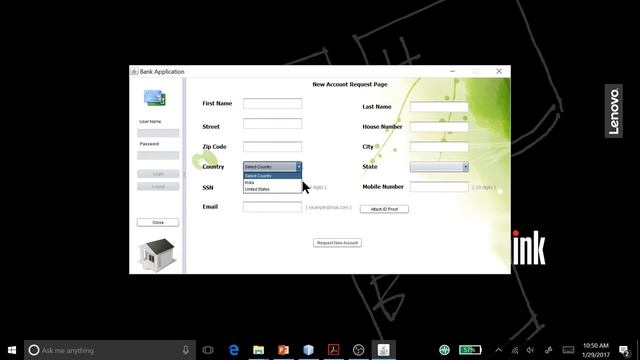Focus the Zip Code field
The image size is (640, 360).
pyautogui.click(x=272, y=147)
